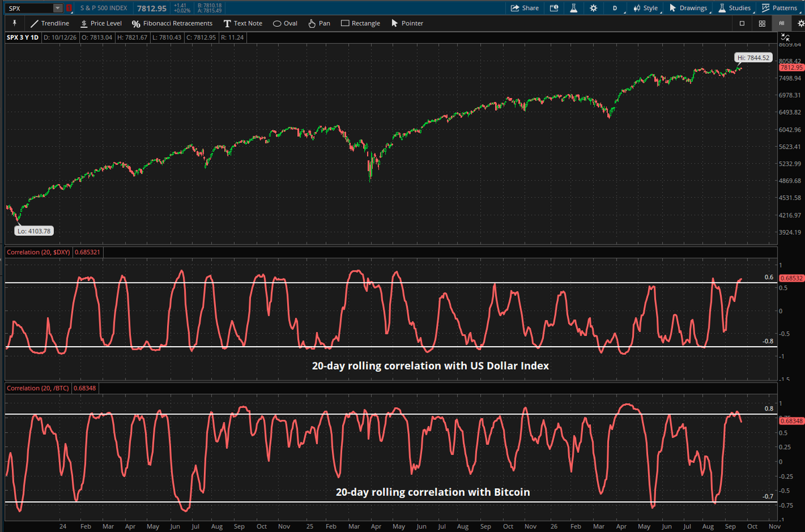
Task: Click the bid/ask quote B: 7810.18
Action: coord(209,5)
